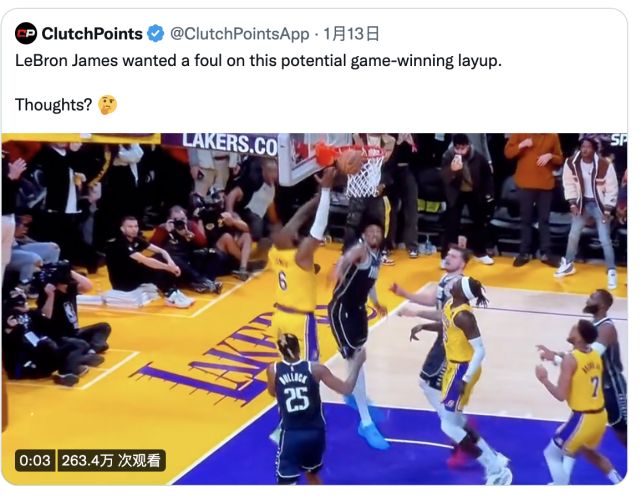The width and height of the screenshot is (641, 496).
Task: Click the 263.4万 次观看 view count
Action: point(111,460)
